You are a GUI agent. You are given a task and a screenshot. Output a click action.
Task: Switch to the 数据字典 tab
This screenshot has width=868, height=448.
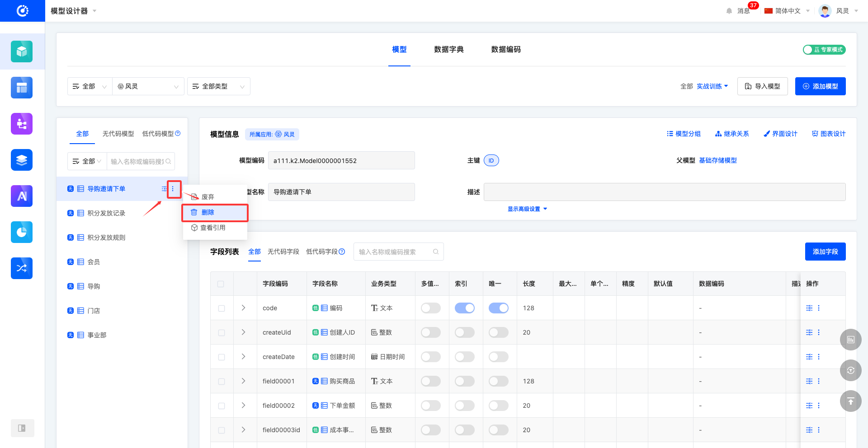[449, 49]
